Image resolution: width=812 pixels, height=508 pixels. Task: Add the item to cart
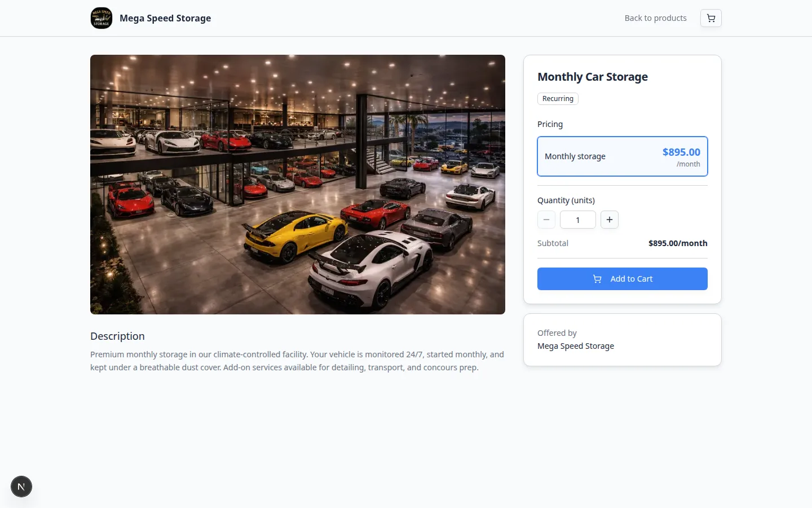point(623,279)
